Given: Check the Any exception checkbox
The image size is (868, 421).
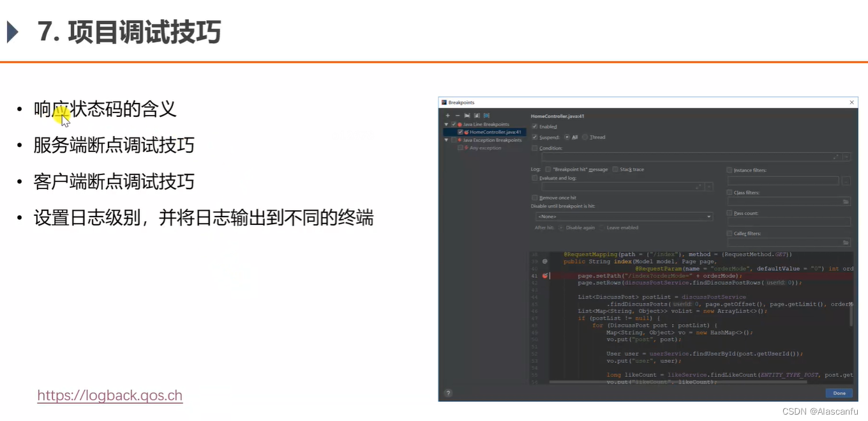Looking at the screenshot, I should [x=460, y=148].
